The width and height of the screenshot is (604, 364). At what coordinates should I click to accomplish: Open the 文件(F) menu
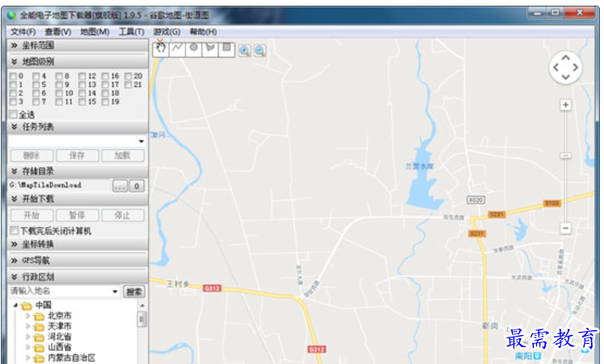pyautogui.click(x=23, y=31)
